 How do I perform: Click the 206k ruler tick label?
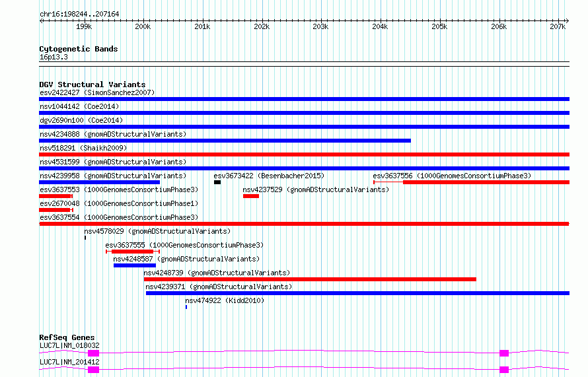(499, 27)
